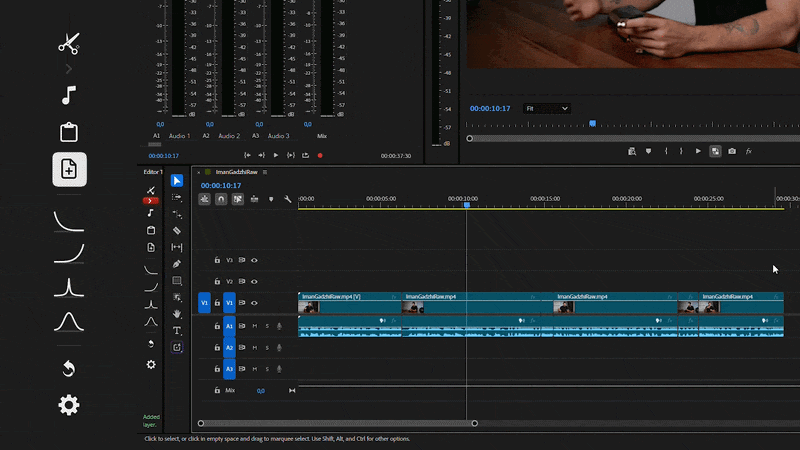Image resolution: width=800 pixels, height=450 pixels.
Task: Select the Slip tool
Action: coord(177,247)
